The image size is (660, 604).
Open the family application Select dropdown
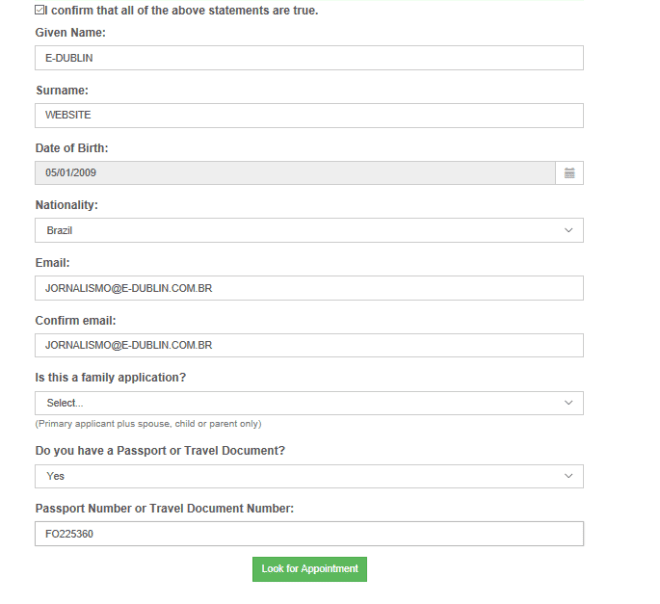(308, 403)
